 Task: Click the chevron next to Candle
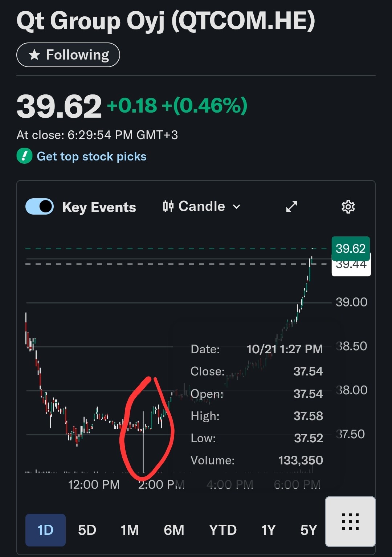pyautogui.click(x=237, y=207)
